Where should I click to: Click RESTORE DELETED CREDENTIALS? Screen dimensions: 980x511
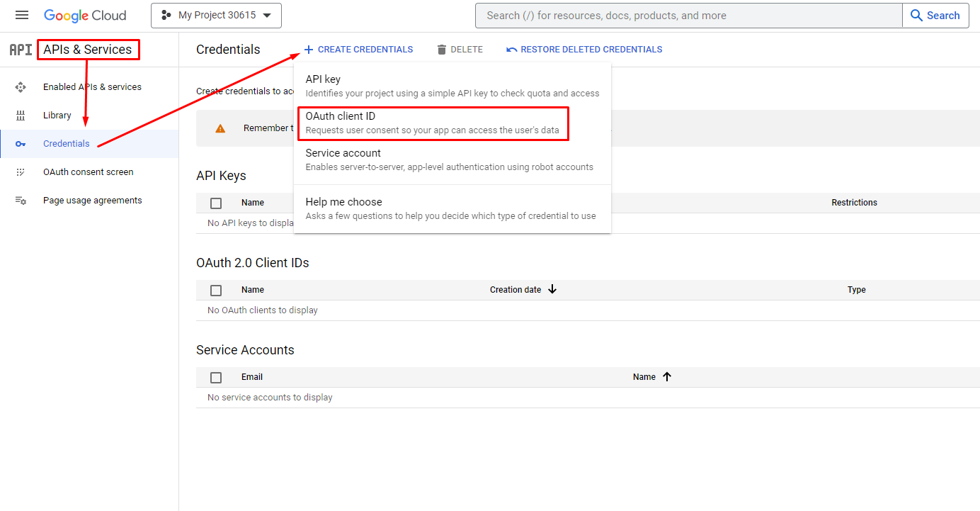[x=591, y=50]
